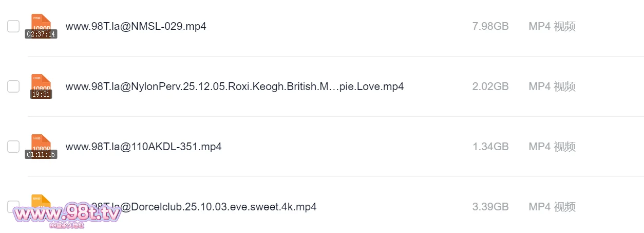Click the 19:31 duration badge
The image size is (644, 233).
[x=41, y=94]
